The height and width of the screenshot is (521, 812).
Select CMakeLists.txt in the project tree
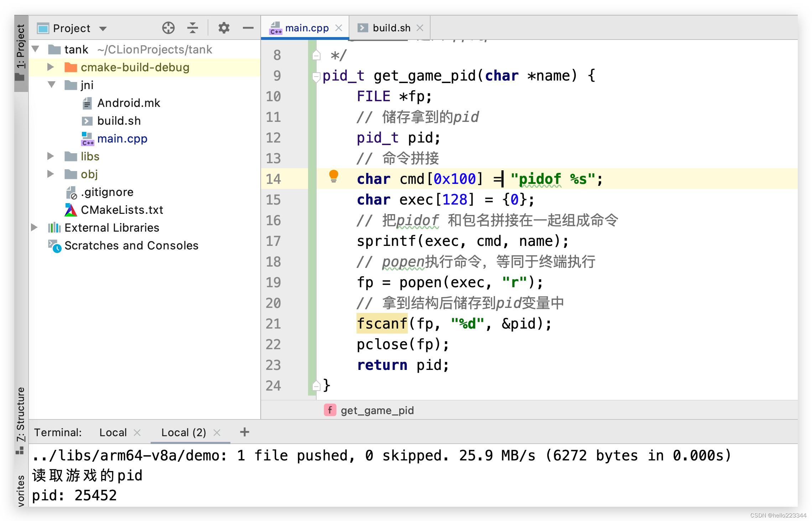pos(121,210)
